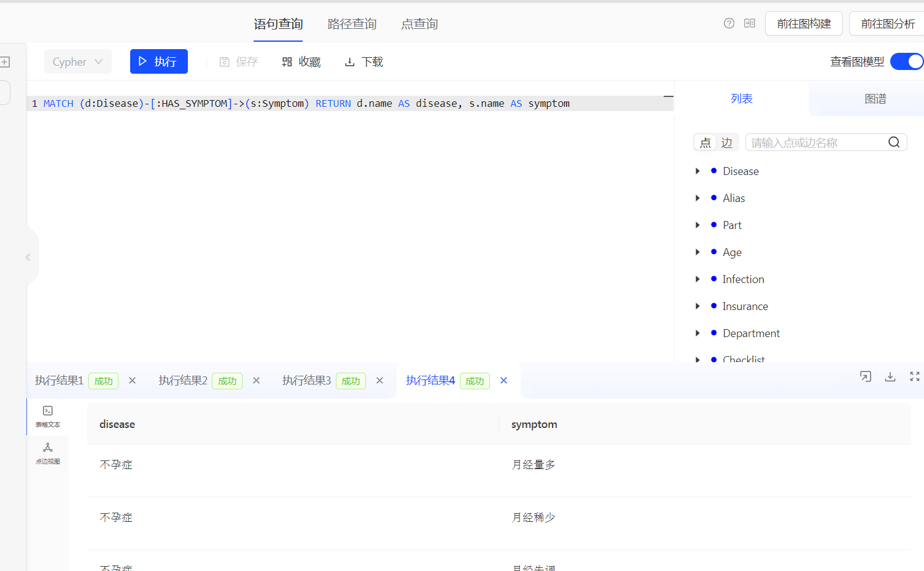This screenshot has height=571, width=924.
Task: Open the help icon in the top bar
Action: (x=729, y=23)
